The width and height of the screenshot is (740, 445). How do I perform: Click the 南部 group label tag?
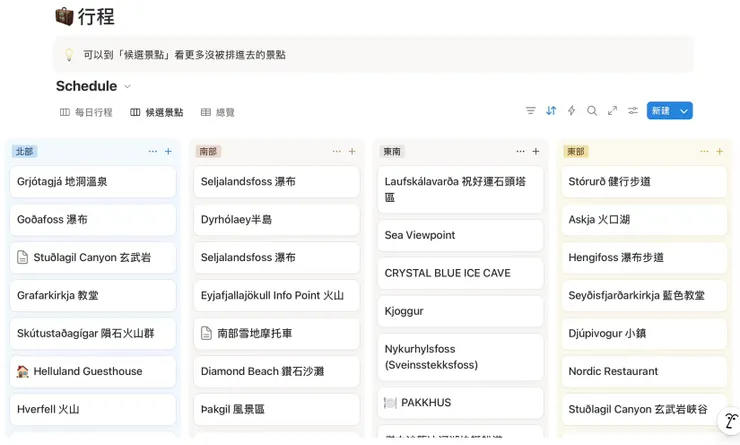click(x=208, y=151)
